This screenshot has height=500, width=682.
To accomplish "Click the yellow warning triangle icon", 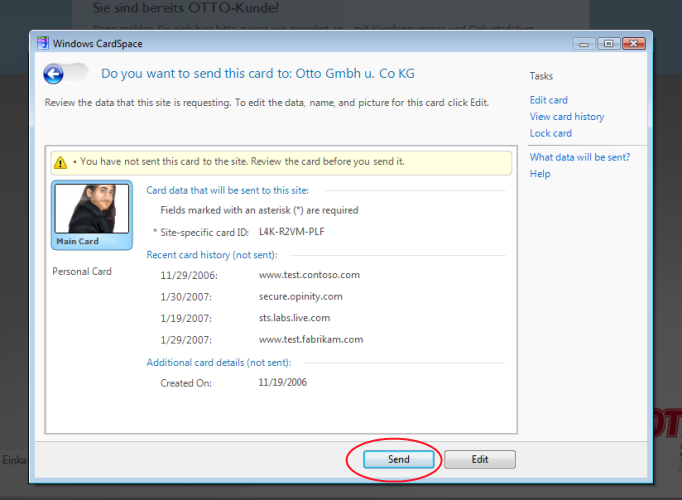I will point(60,163).
